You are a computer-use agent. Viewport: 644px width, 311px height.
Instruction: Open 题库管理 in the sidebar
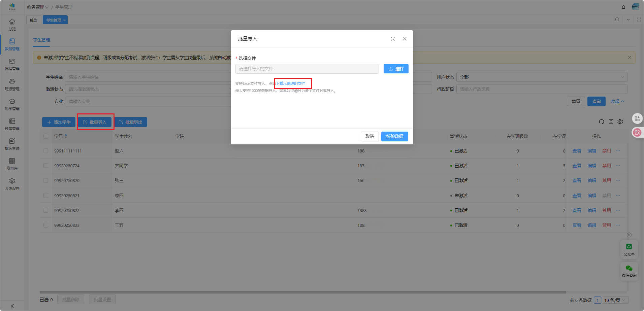12,124
